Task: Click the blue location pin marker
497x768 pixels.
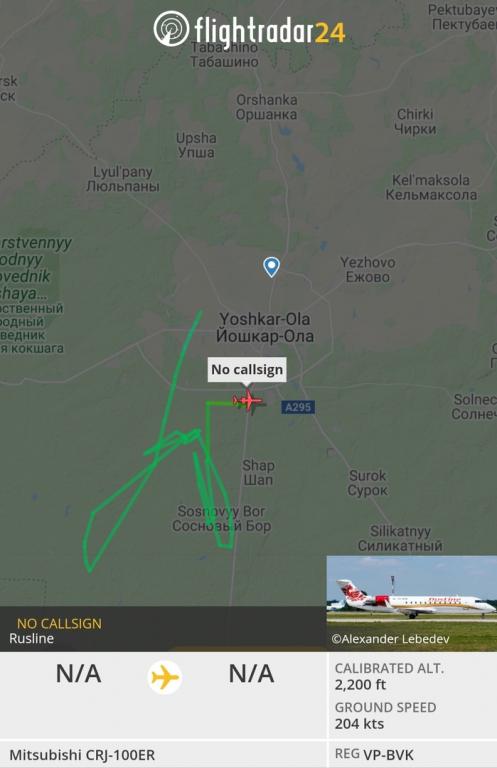Action: [x=271, y=267]
